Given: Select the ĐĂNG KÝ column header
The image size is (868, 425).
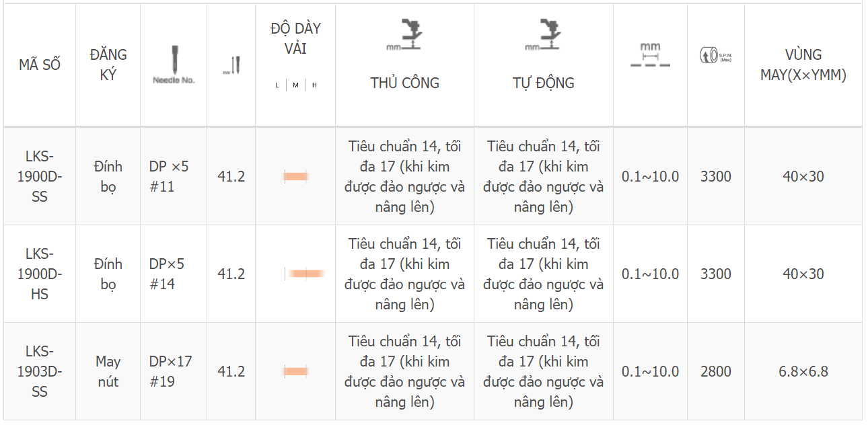Looking at the screenshot, I should (x=108, y=65).
